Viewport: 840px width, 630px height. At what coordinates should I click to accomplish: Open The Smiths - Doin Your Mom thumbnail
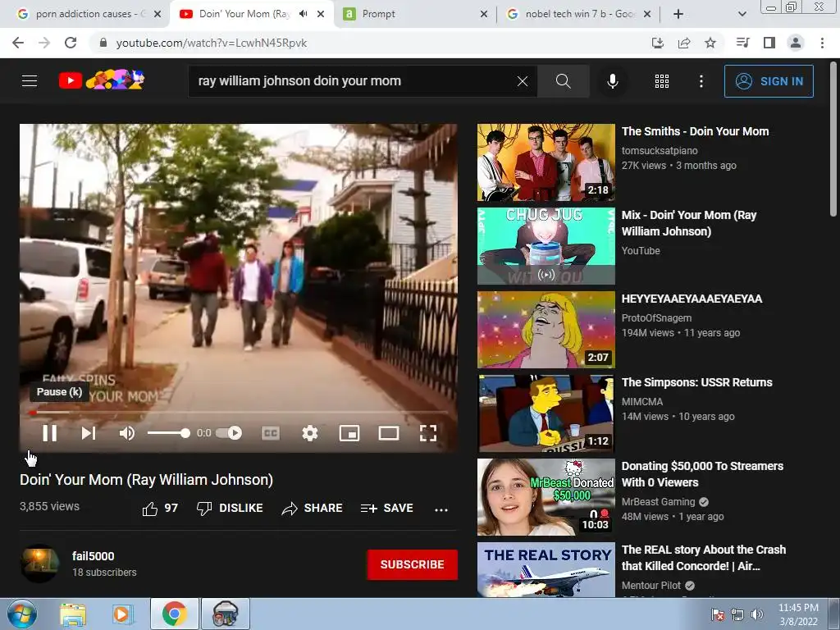point(546,162)
